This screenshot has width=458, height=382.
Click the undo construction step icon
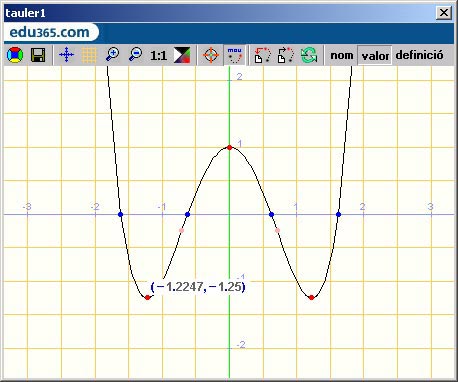263,55
